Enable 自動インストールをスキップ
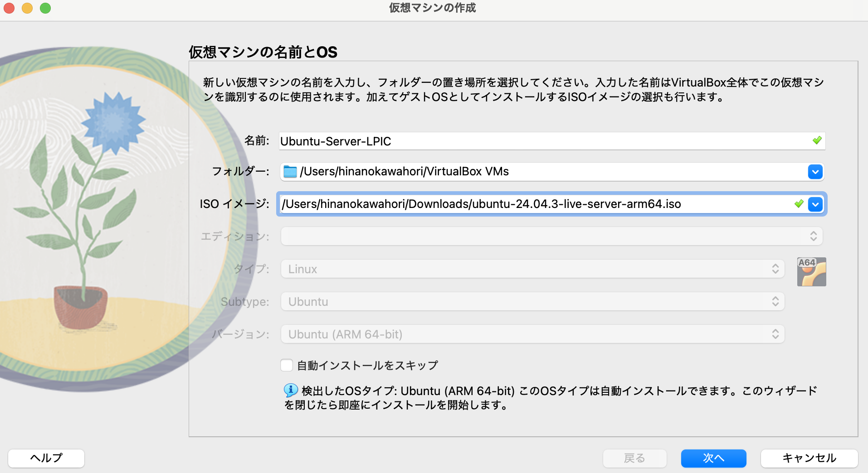Screen dimensions: 868x473 [287, 365]
